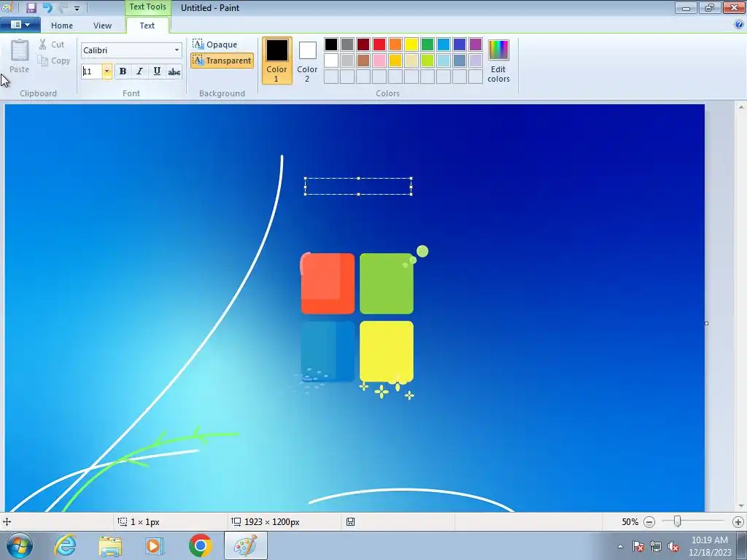Pick the green color swatch
The width and height of the screenshot is (747, 560).
coord(427,44)
